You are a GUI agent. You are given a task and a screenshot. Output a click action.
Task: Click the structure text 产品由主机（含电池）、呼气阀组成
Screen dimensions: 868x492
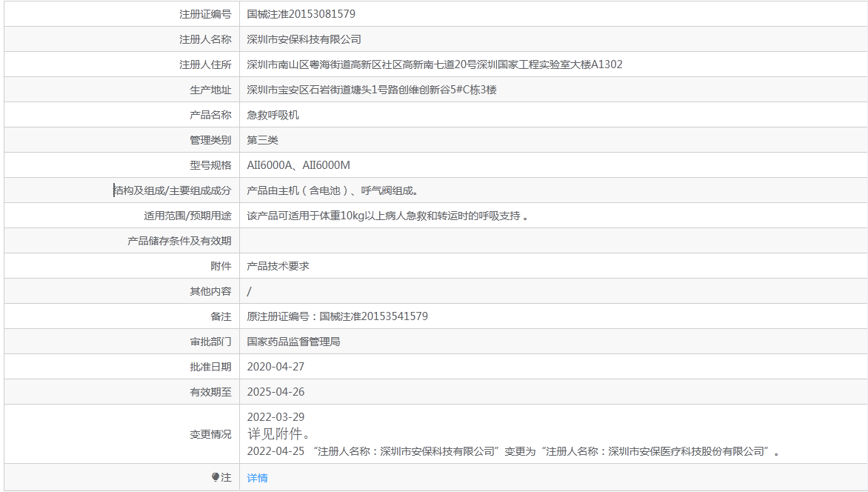pos(333,190)
